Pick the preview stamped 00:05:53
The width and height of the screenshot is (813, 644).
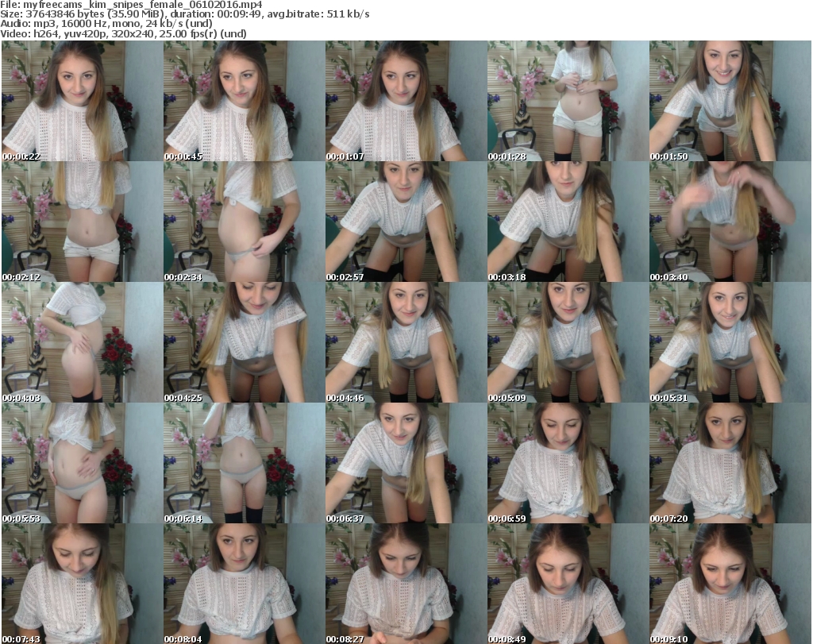tap(83, 463)
